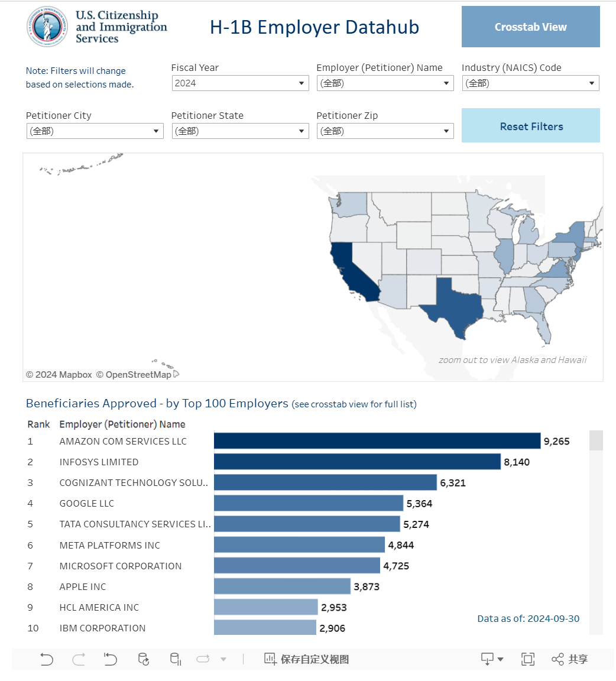Click the IBM Corporation bar
Image resolution: width=616 pixels, height=681 pixels.
pos(265,628)
